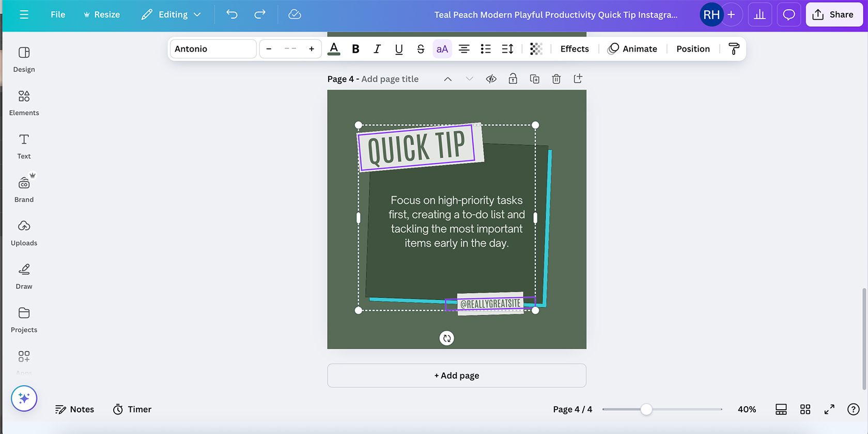Viewport: 868px width, 434px height.
Task: Open the Canva AI assistant sparkle button
Action: (x=24, y=398)
